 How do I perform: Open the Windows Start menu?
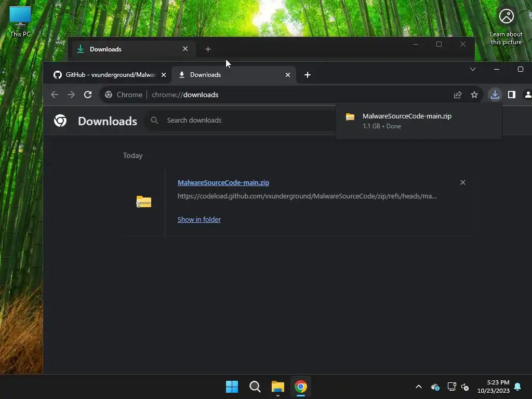click(232, 387)
